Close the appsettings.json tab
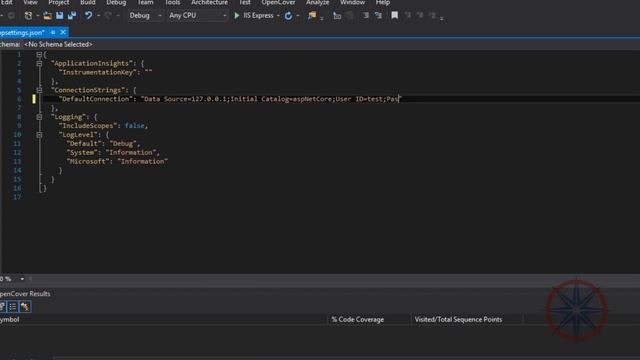The width and height of the screenshot is (640, 360). tap(63, 32)
